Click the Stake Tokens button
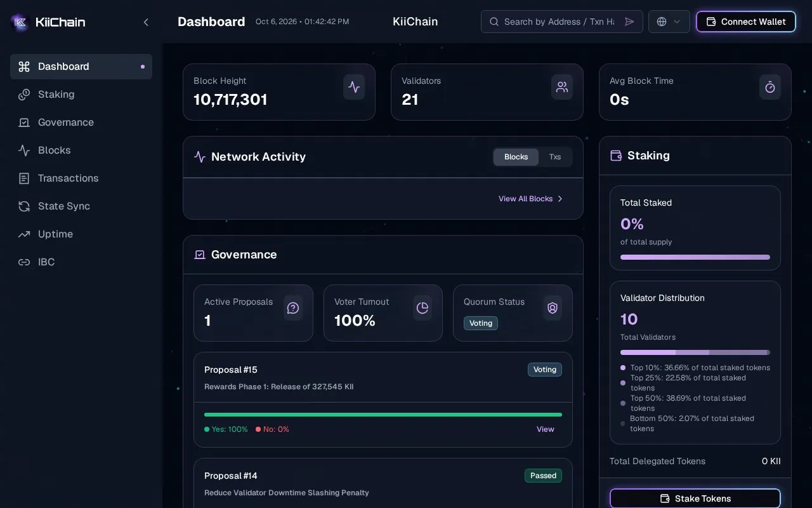 (x=695, y=498)
